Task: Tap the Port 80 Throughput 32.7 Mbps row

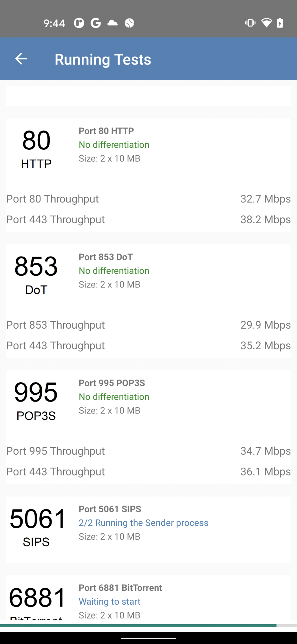Action: click(148, 199)
